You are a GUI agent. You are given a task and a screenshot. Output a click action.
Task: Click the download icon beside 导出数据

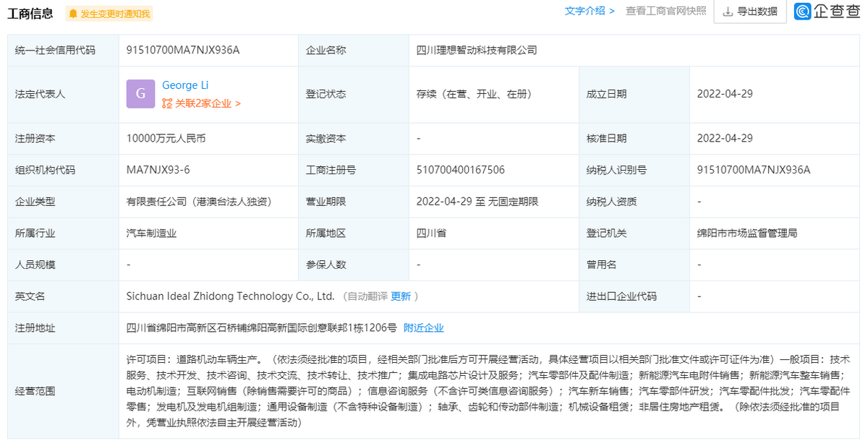727,12
